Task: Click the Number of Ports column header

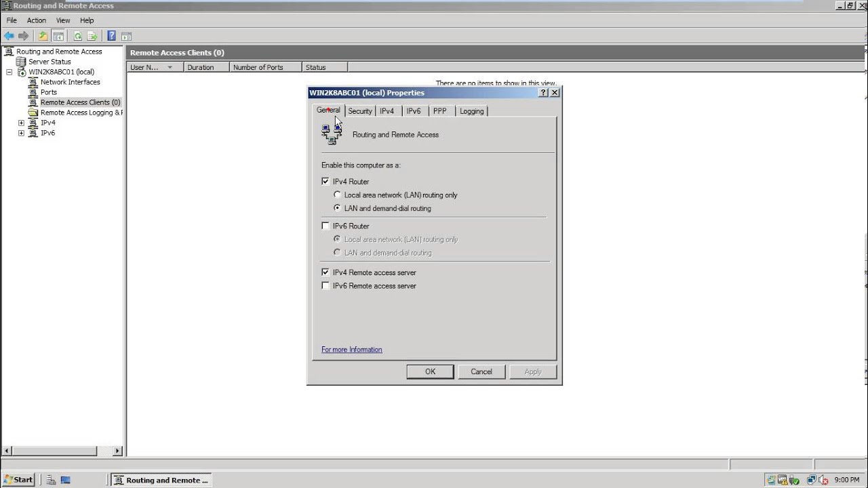Action: (x=265, y=67)
